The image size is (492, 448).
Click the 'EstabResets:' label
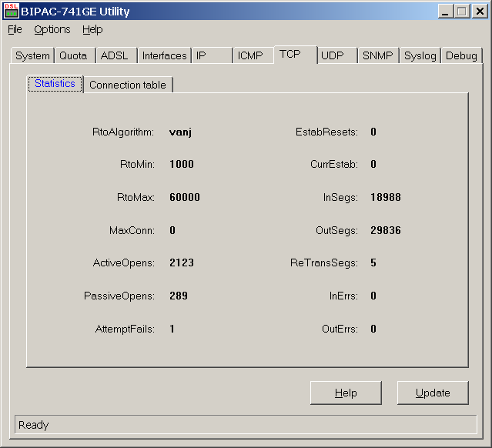pos(326,132)
